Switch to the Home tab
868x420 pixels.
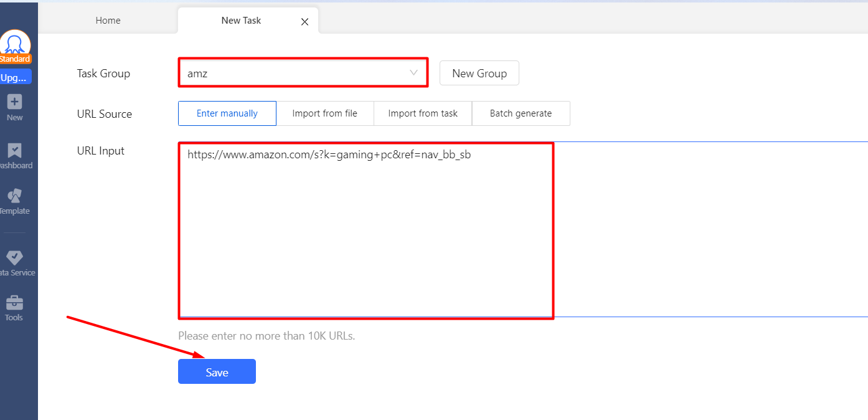coord(108,20)
